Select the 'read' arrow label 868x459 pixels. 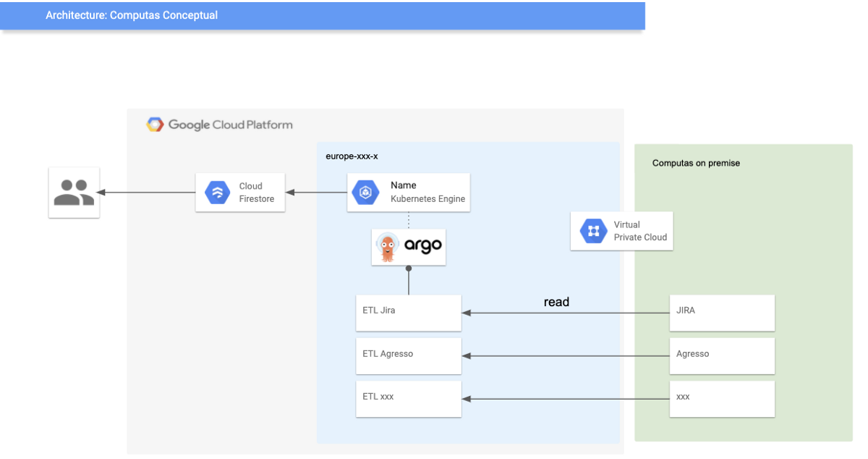coord(556,302)
